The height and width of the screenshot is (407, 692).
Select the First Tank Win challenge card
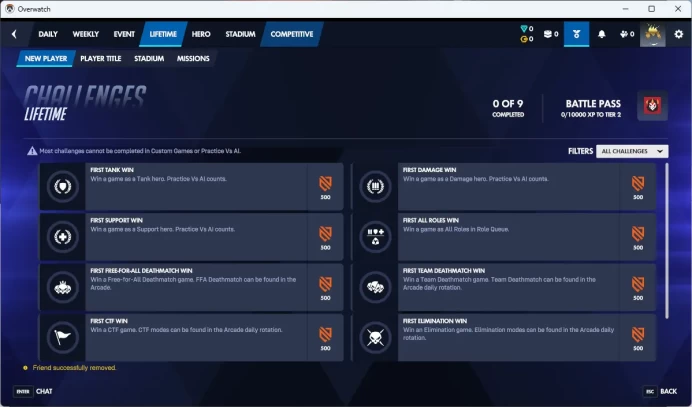192,186
